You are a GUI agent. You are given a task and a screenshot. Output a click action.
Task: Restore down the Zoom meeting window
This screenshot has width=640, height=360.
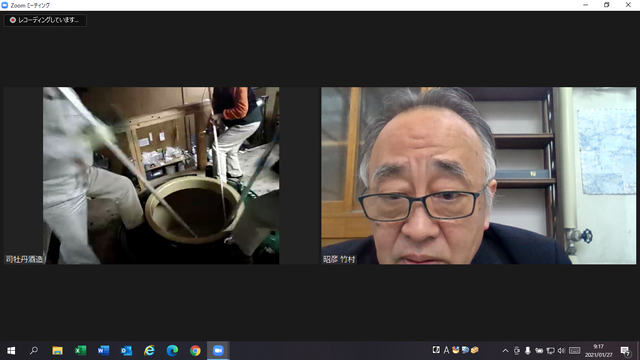(x=607, y=5)
